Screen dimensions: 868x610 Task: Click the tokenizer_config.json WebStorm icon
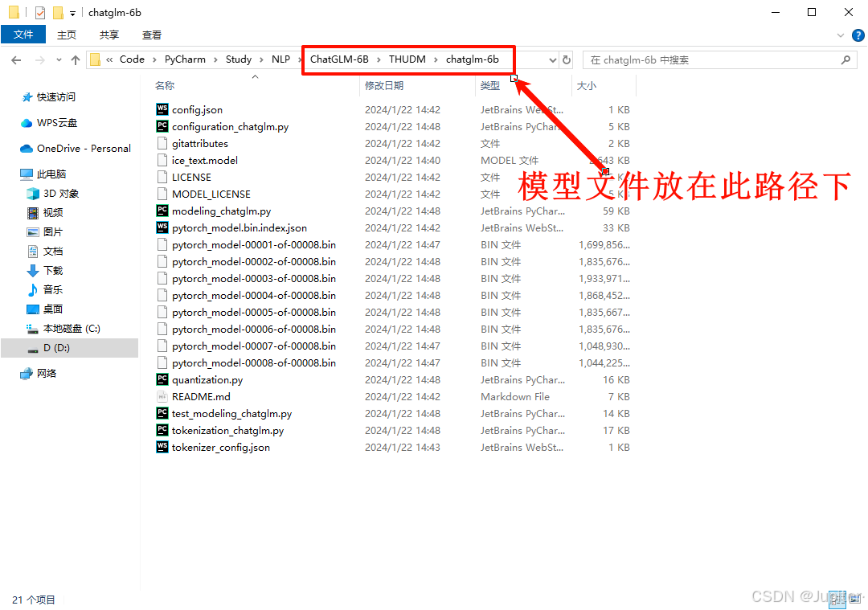tap(162, 447)
